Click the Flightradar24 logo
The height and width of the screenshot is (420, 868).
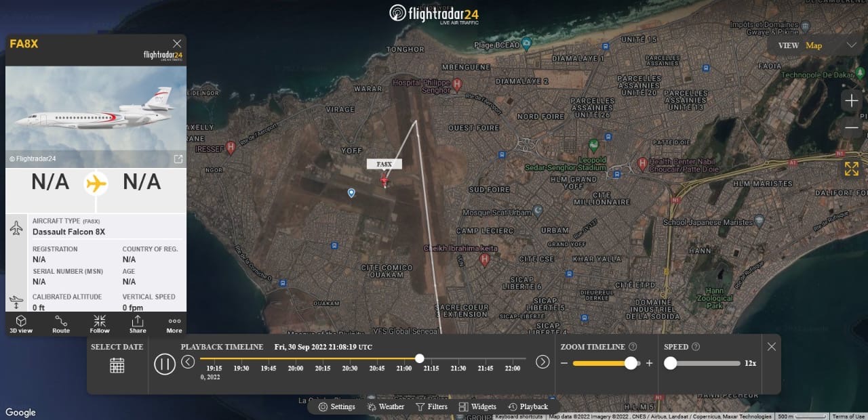434,14
